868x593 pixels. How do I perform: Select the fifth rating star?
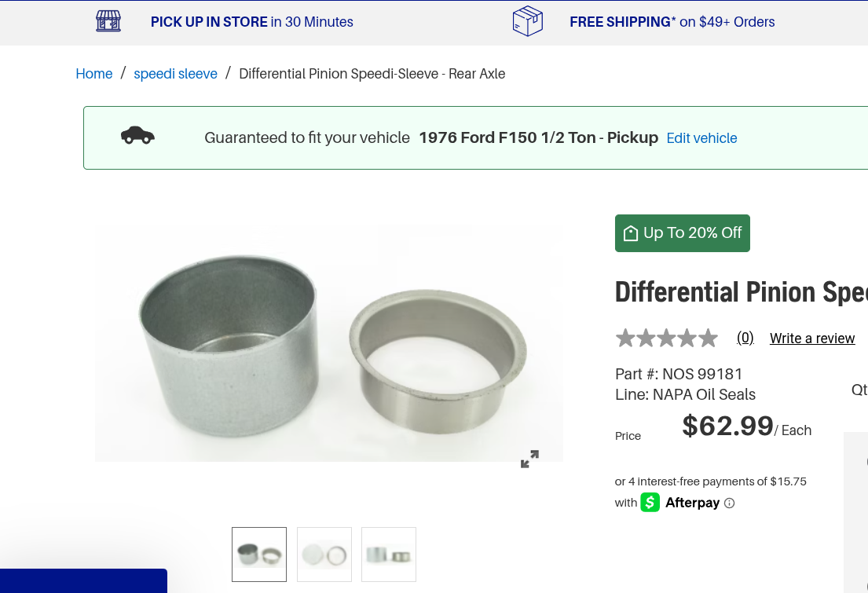click(x=708, y=338)
